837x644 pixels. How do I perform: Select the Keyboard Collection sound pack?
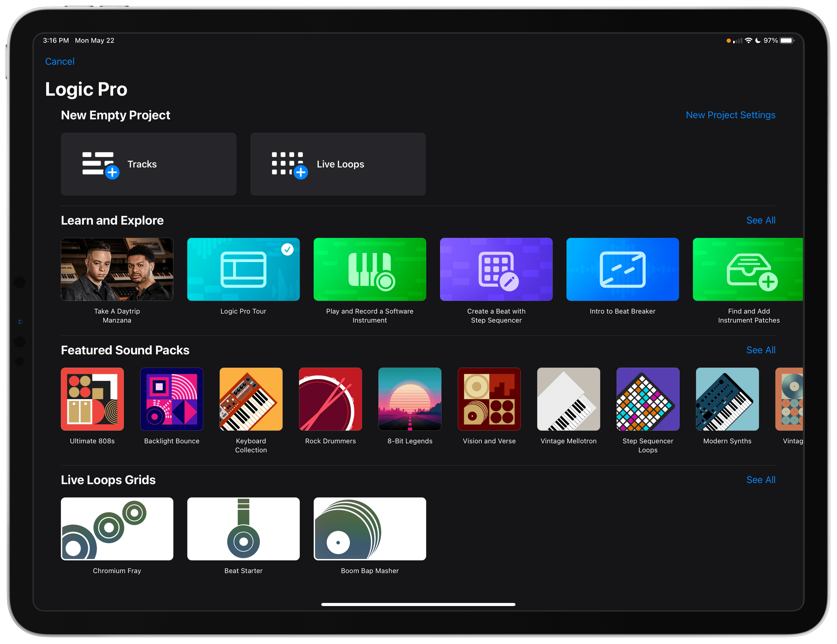[251, 399]
